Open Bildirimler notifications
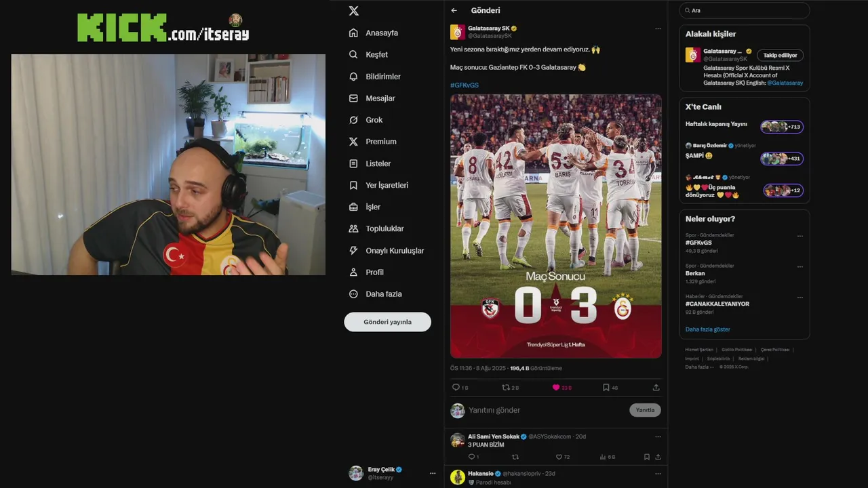868x488 pixels. (x=383, y=77)
